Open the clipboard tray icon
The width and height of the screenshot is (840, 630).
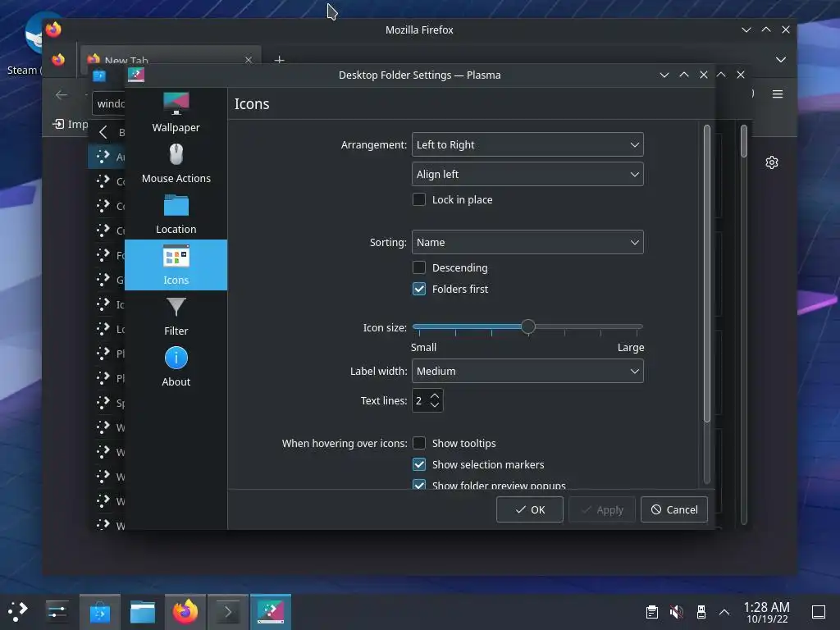pos(652,612)
